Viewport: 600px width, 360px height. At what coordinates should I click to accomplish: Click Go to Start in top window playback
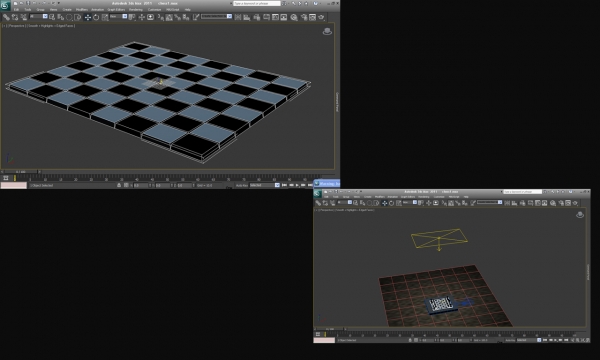284,185
